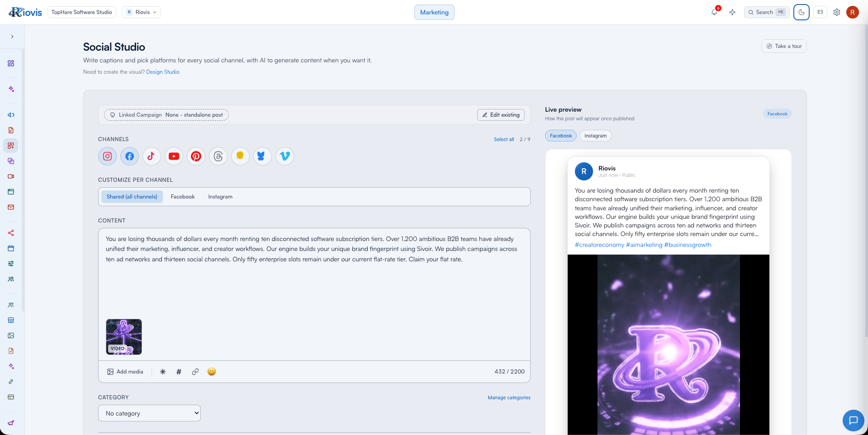This screenshot has height=435, width=868.
Task: Select the Snapchat channel icon
Action: (x=240, y=156)
